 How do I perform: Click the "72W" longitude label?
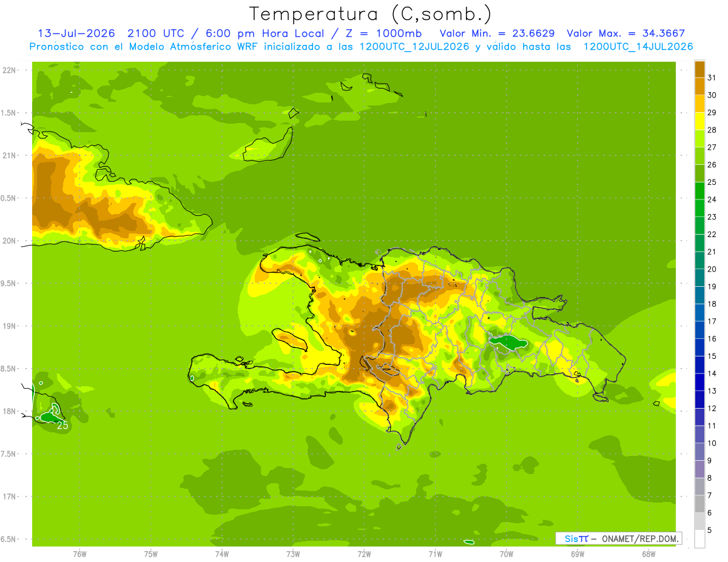click(364, 554)
